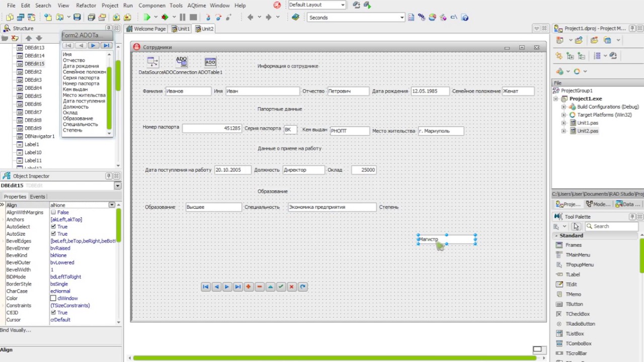Screen dimensions: 644x362
Task: Click the green Run button in toolbar
Action: 147,17
